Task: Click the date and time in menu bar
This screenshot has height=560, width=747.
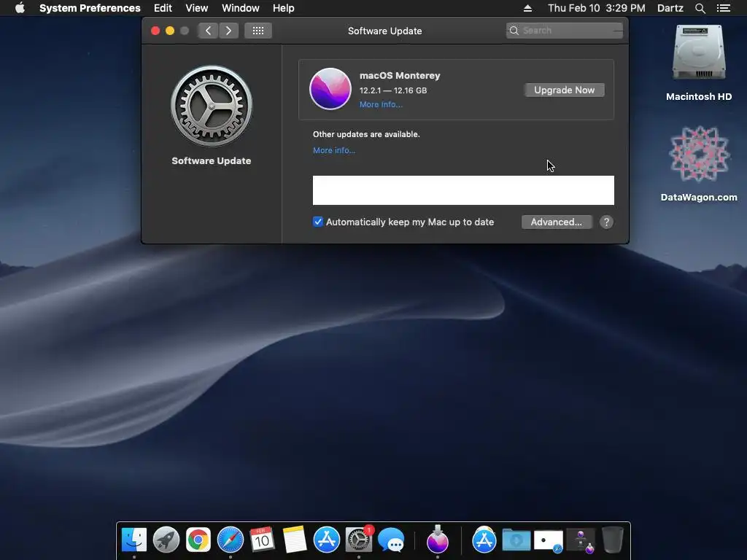Action: (x=597, y=8)
